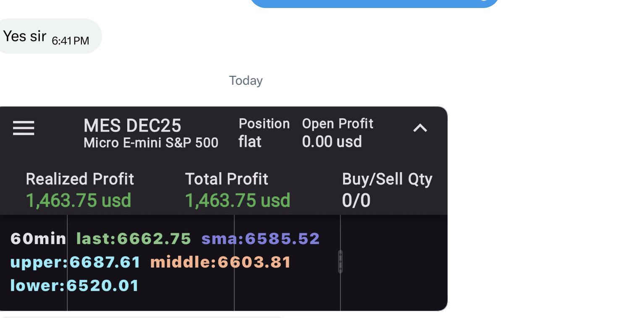
Task: Click the upper:6687.61 band label
Action: (x=75, y=262)
